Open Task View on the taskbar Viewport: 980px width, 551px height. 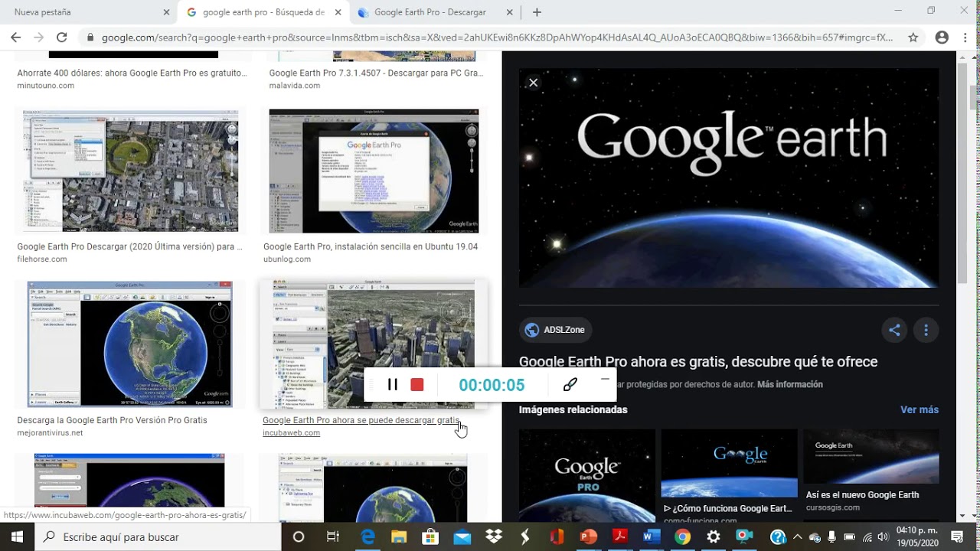(x=333, y=536)
